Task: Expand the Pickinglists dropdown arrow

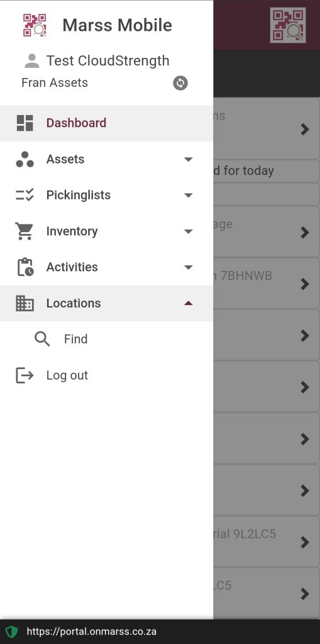Action: coord(188,195)
